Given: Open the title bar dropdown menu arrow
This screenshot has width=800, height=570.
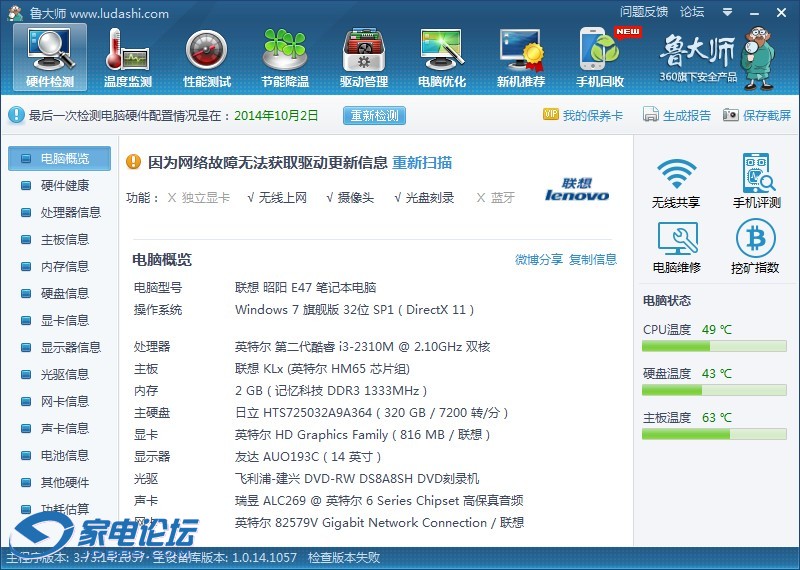Looking at the screenshot, I should pyautogui.click(x=728, y=12).
